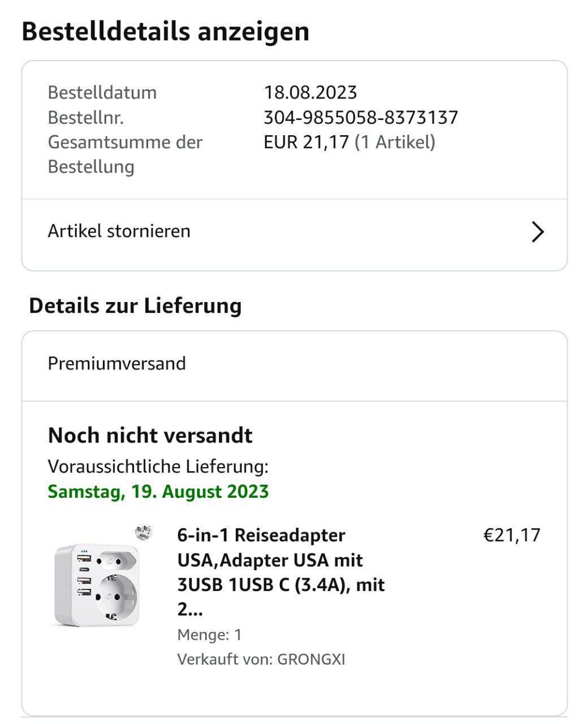Tap the EUR 21,17 order total
The image size is (588, 724).
(306, 142)
